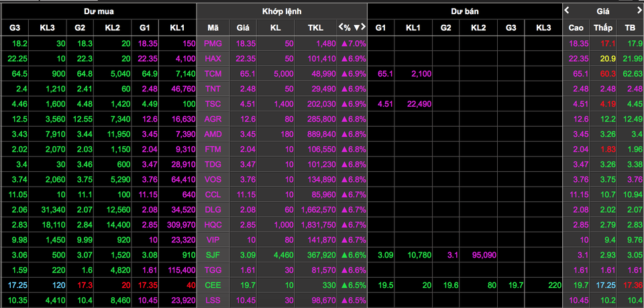Click the left arrow beside Giá header
The width and height of the screenshot is (644, 308).
pyautogui.click(x=568, y=10)
